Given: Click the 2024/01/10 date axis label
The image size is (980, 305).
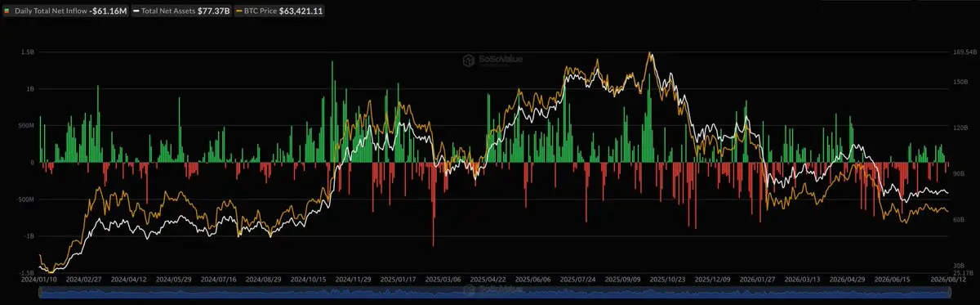Looking at the screenshot, I should click(x=38, y=280).
